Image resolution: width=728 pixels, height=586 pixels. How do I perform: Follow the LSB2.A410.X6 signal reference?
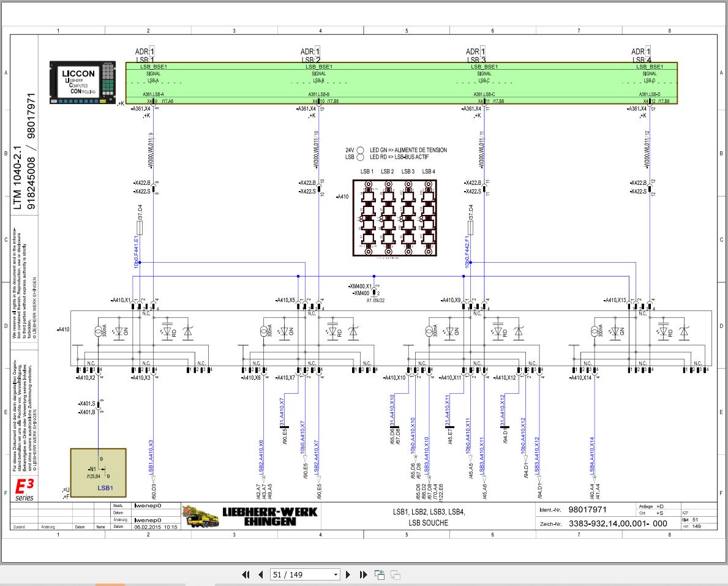[261, 456]
